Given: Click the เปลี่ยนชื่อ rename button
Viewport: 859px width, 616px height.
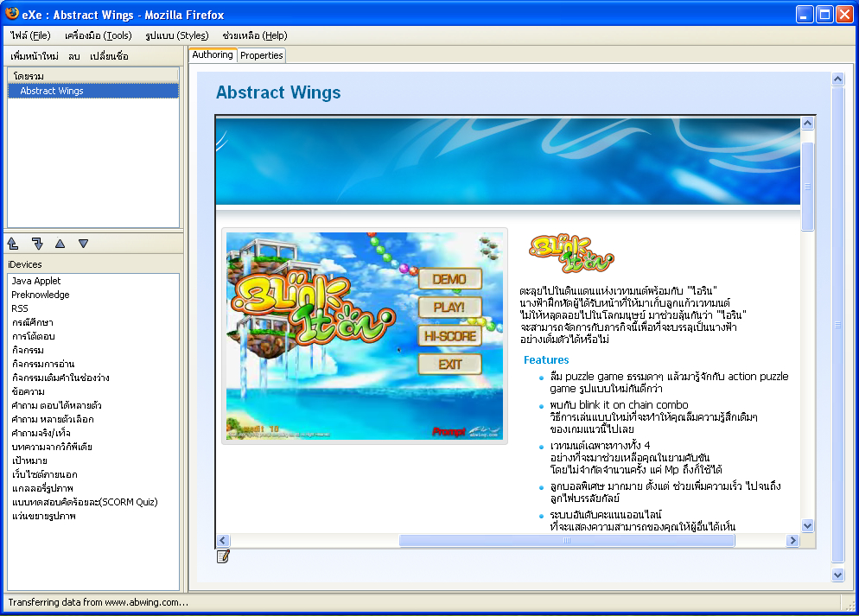Looking at the screenshot, I should click(x=109, y=56).
